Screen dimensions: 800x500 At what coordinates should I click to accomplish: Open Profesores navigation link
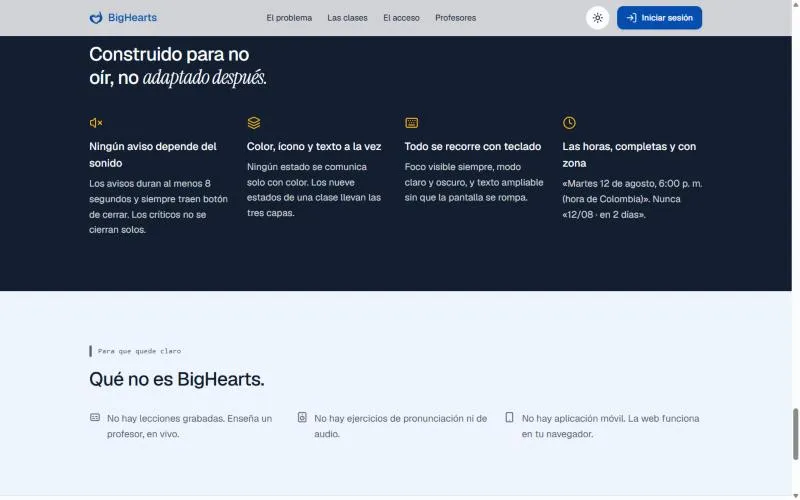[456, 18]
